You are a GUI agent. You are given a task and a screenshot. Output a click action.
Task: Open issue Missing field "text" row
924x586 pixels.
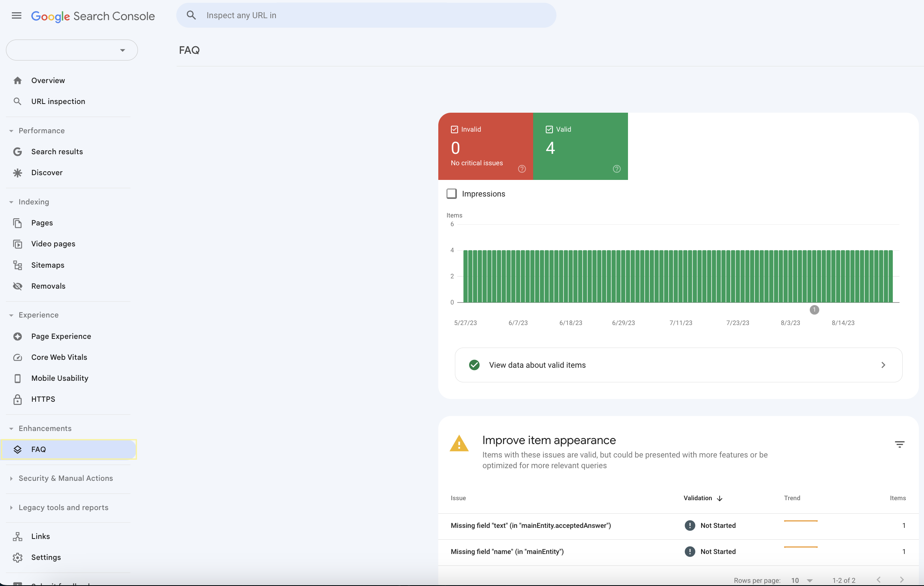click(x=678, y=526)
